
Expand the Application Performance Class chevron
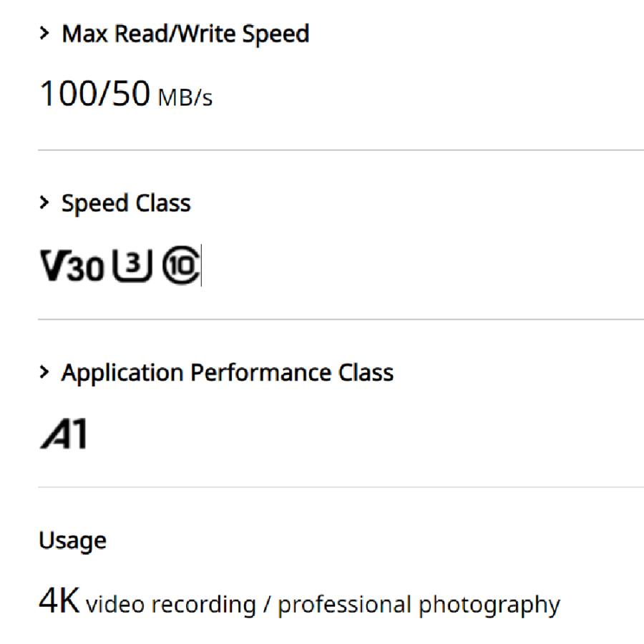click(45, 372)
